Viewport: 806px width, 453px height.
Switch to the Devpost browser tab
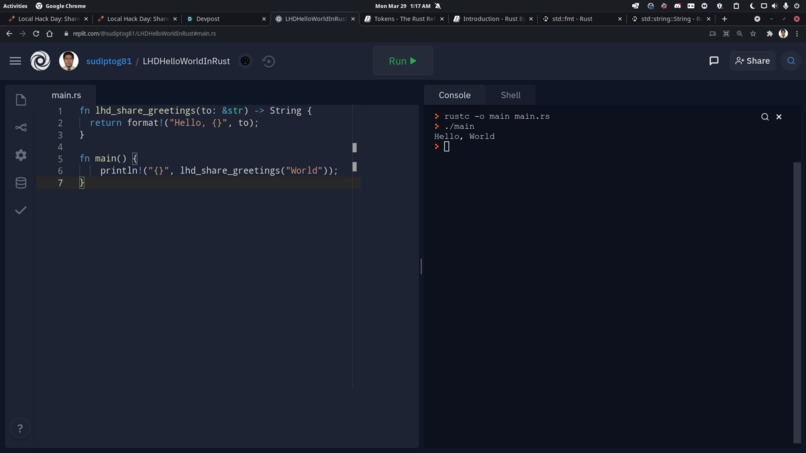(x=225, y=19)
